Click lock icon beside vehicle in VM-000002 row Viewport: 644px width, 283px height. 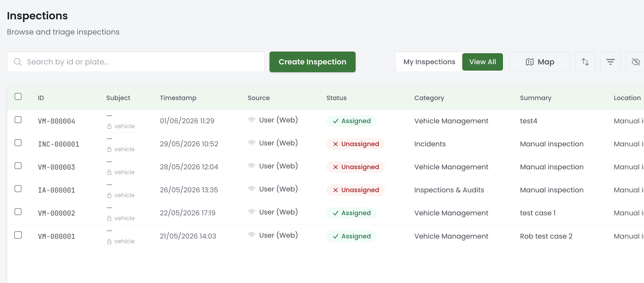tap(109, 218)
